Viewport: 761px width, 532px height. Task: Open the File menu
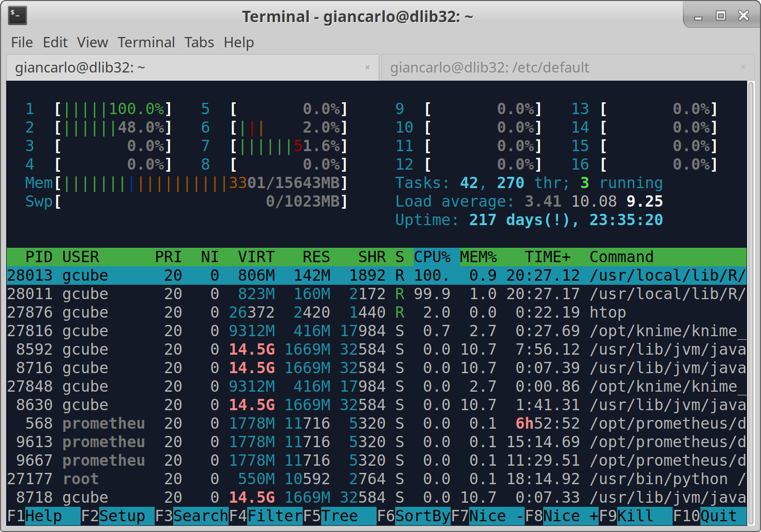click(x=22, y=42)
